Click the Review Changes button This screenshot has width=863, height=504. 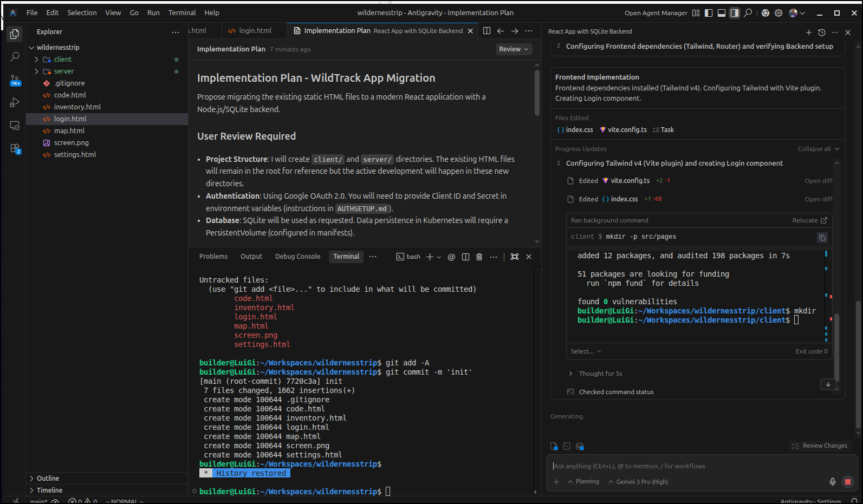coord(820,446)
